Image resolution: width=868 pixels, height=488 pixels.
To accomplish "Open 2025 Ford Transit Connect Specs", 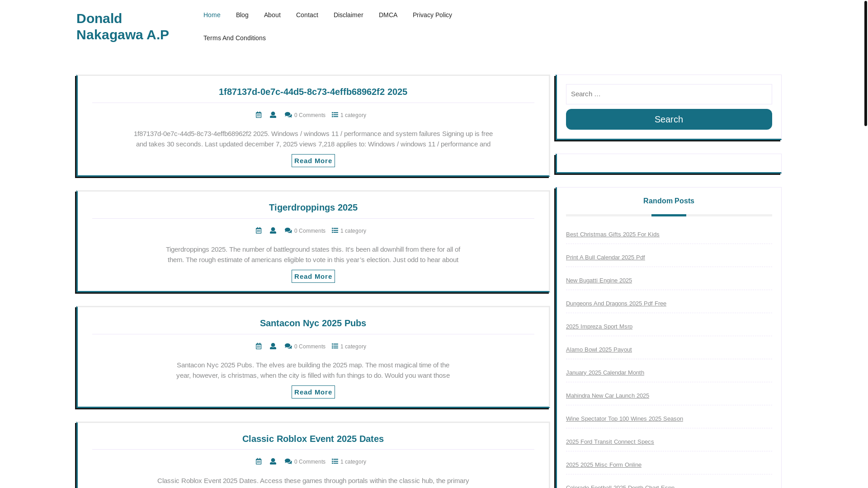I will (610, 442).
